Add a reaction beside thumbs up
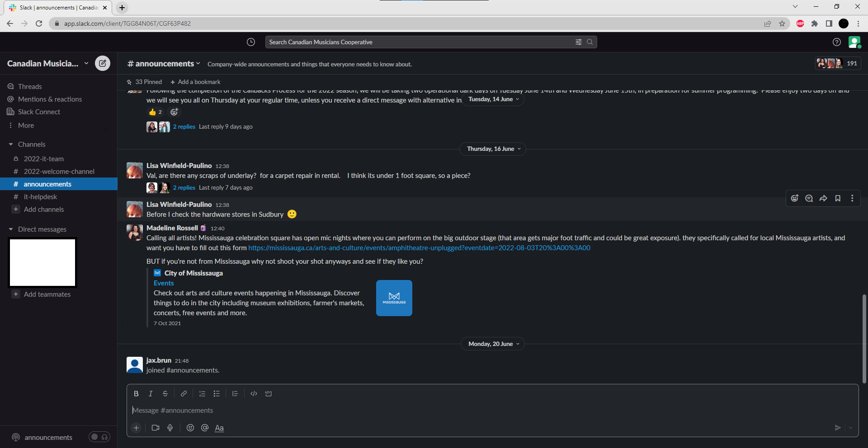 [x=174, y=112]
